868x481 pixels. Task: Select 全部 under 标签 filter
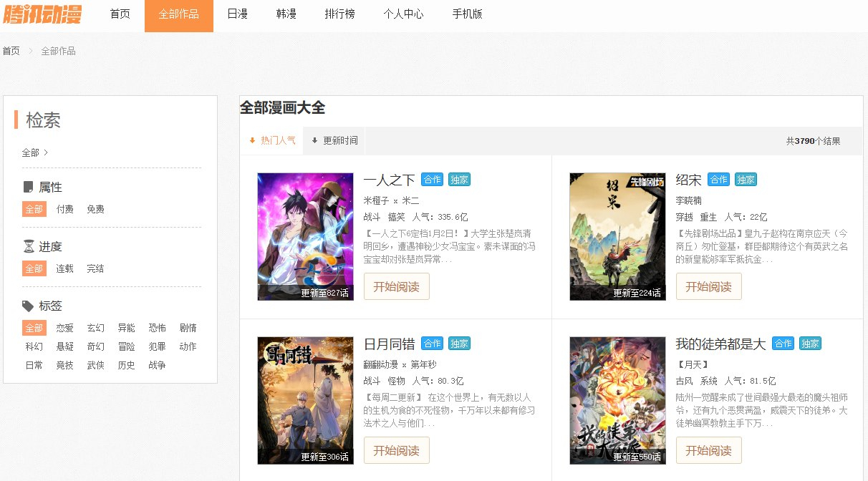click(x=34, y=328)
